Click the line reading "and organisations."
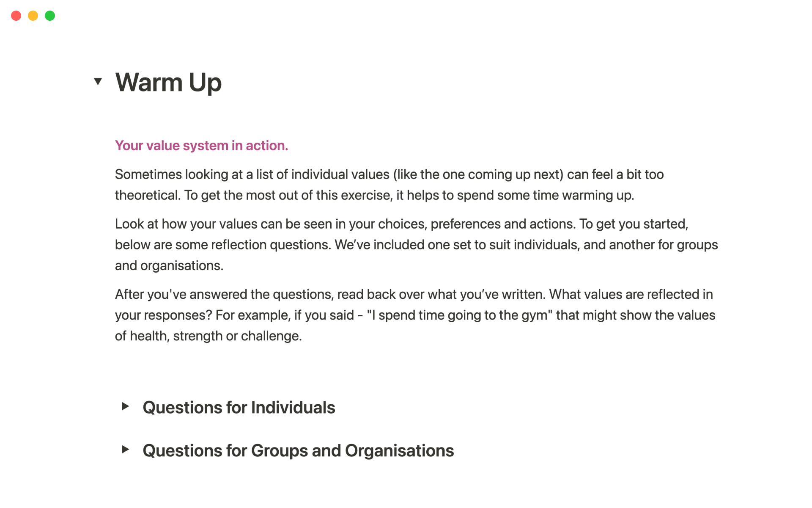The height and width of the screenshot is (508, 812). pyautogui.click(x=169, y=265)
